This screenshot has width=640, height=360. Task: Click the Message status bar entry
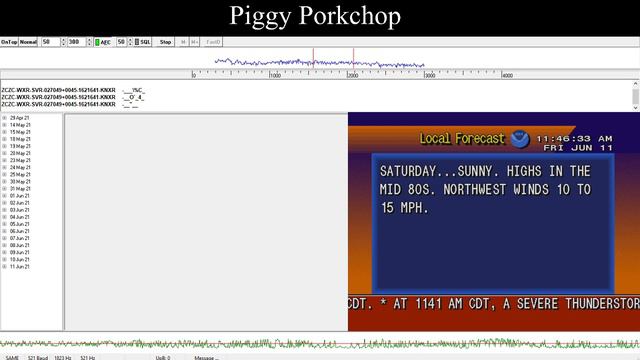[x=206, y=358]
